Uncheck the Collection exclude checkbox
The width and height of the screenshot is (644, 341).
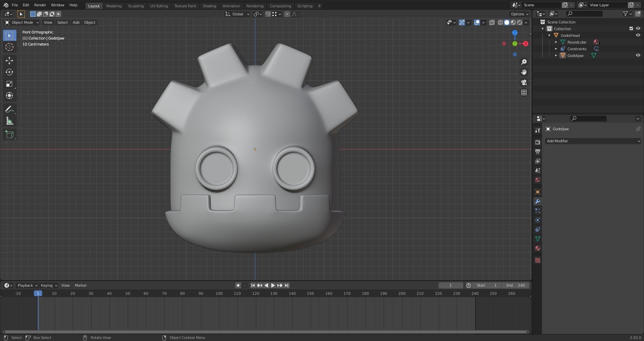pyautogui.click(x=631, y=29)
